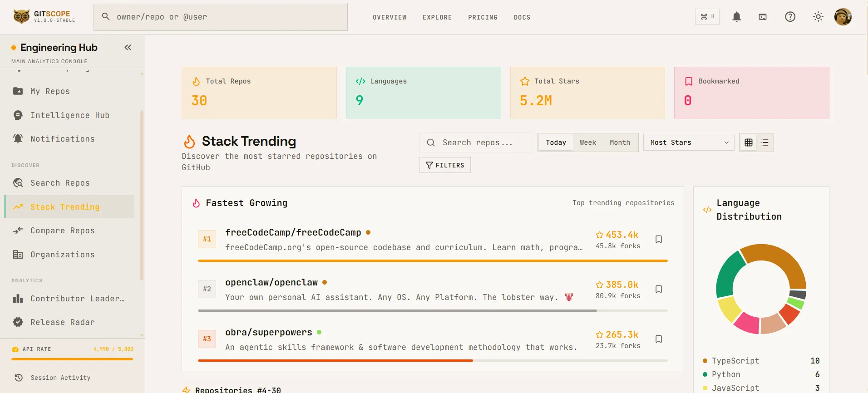Open Compare Repos page
This screenshot has height=393, width=868.
(x=69, y=231)
